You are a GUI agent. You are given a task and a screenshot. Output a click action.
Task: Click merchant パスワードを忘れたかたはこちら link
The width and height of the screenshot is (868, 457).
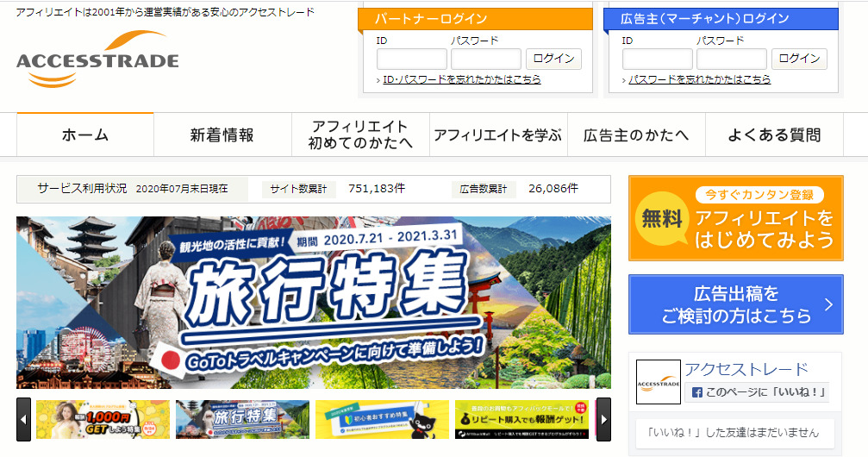[x=700, y=80]
